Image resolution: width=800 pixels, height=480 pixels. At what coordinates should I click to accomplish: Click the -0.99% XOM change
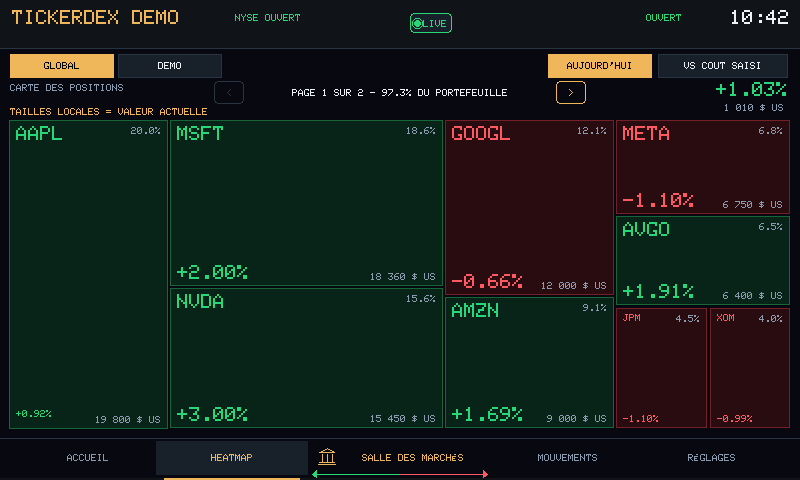(x=735, y=419)
